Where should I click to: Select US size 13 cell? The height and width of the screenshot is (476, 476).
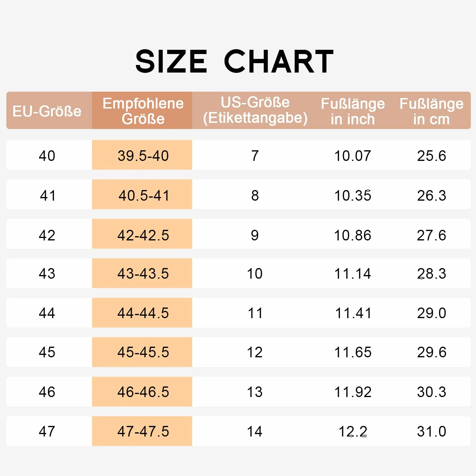[x=255, y=392]
